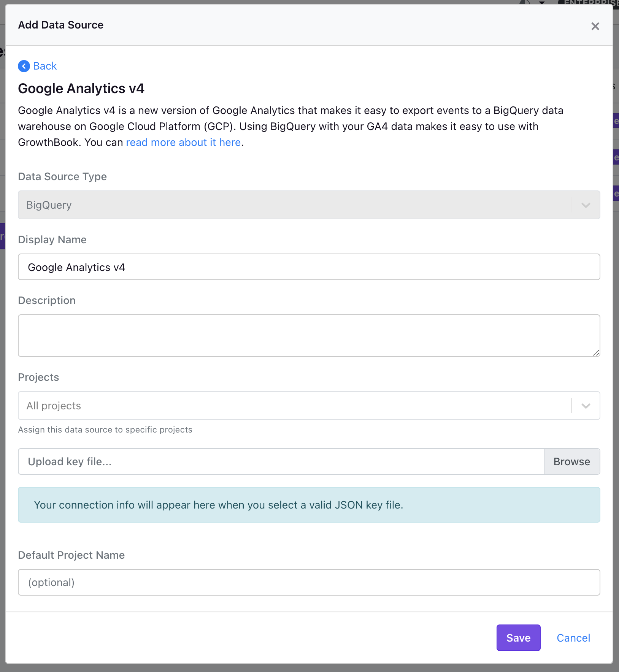Image resolution: width=619 pixels, height=672 pixels.
Task: Click the 'Data Source Type' label
Action: pyautogui.click(x=62, y=176)
